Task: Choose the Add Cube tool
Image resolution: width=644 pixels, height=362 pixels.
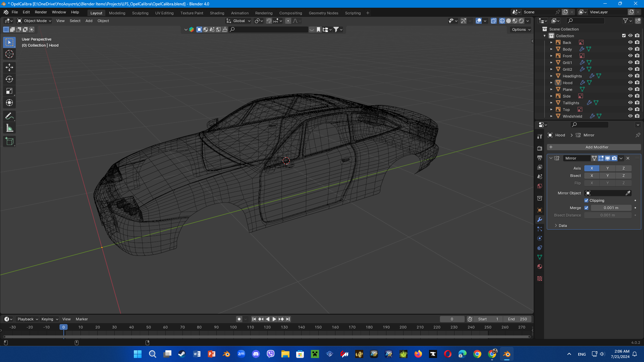Action: click(x=9, y=141)
